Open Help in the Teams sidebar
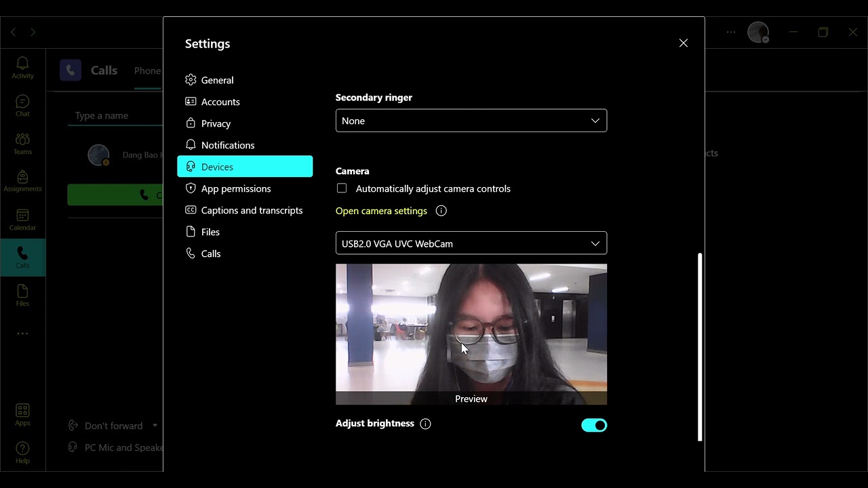 22,453
